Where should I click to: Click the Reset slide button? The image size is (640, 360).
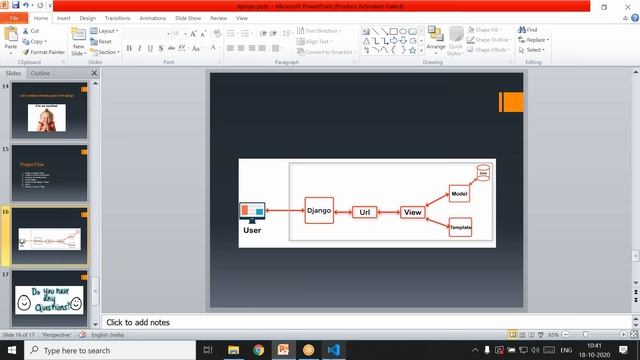101,41
